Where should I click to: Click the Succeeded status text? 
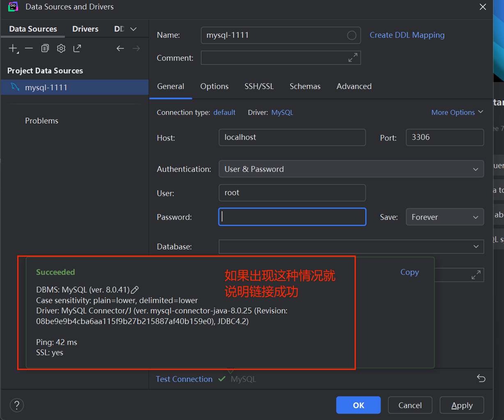tap(55, 272)
